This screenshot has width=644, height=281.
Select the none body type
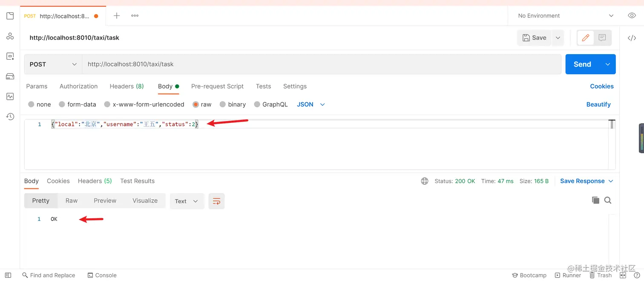click(39, 104)
